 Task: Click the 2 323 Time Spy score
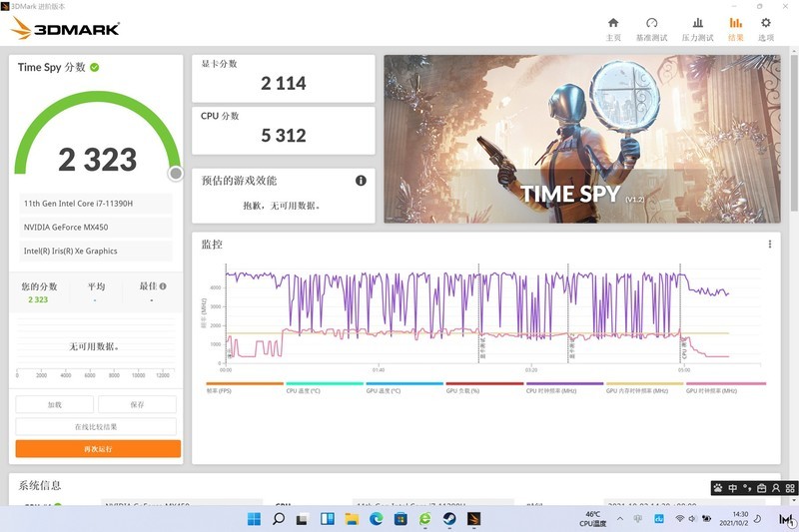pos(97,160)
